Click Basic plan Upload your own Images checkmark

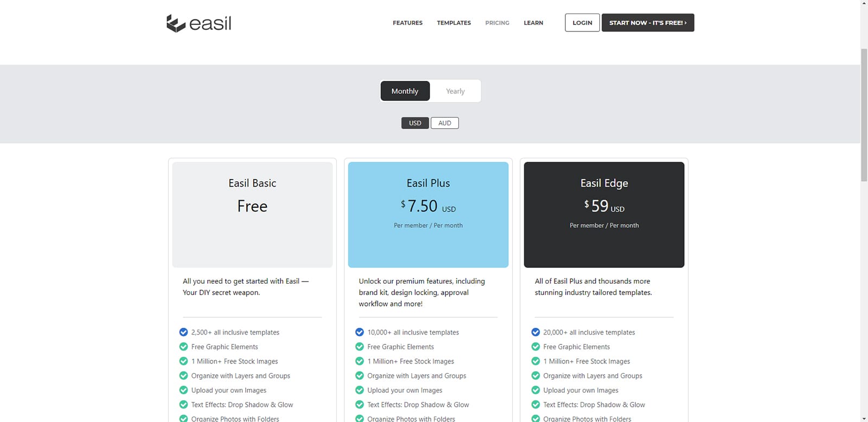tap(183, 390)
